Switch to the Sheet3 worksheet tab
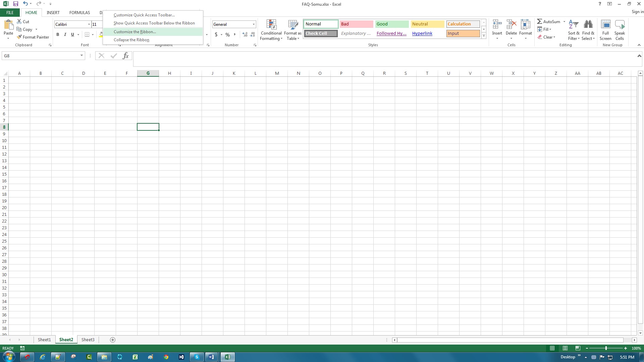This screenshot has width=644, height=362. [x=88, y=340]
